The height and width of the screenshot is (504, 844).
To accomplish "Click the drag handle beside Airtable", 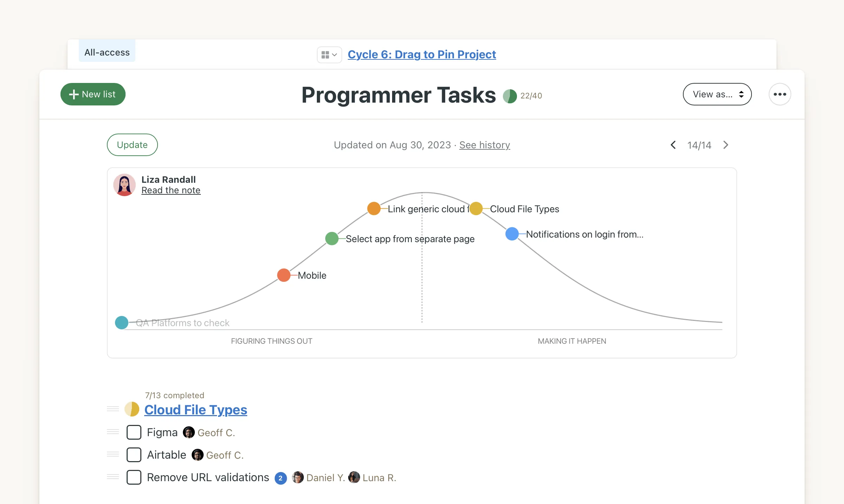I will coord(113,454).
